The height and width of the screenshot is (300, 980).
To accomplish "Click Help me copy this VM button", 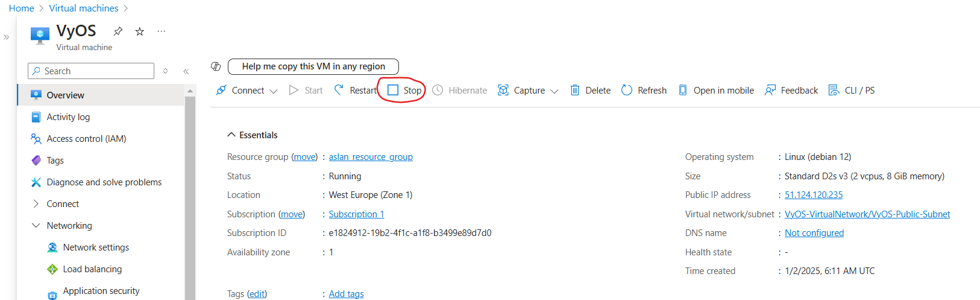I will pyautogui.click(x=313, y=66).
